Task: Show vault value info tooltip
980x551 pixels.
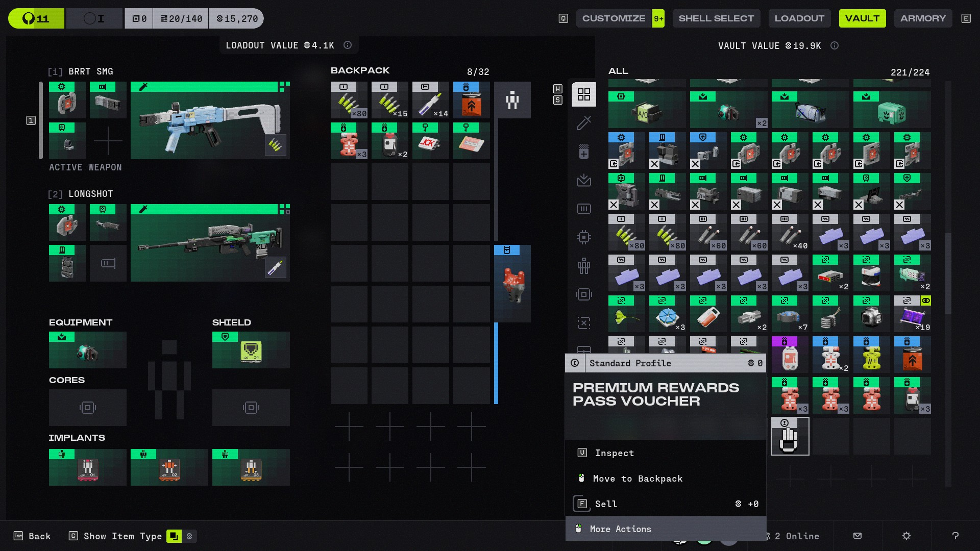Action: [x=835, y=46]
